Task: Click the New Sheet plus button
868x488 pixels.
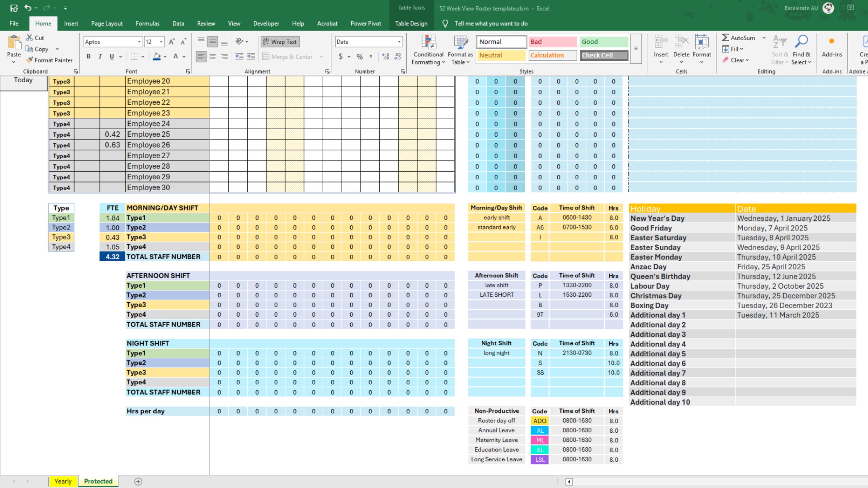Action: (138, 481)
